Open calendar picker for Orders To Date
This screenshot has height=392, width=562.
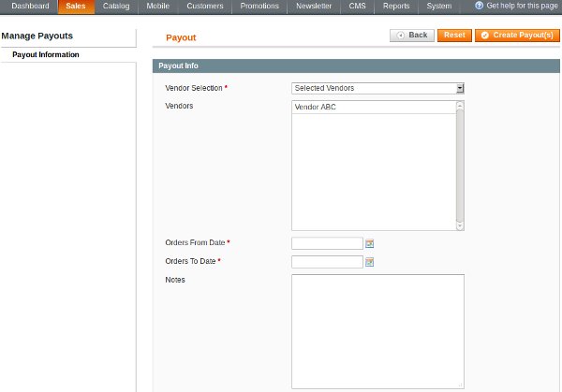370,262
